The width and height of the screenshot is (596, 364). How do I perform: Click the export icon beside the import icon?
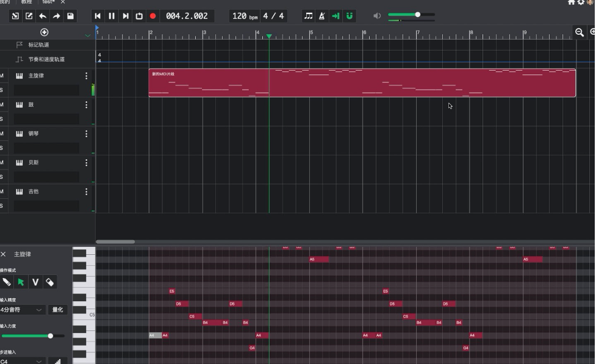click(x=29, y=16)
